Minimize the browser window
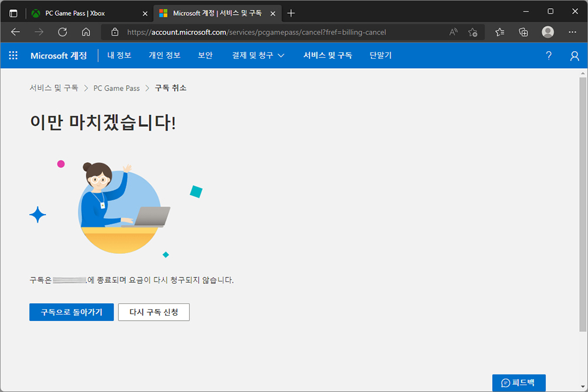Screen dimensions: 588x392 [526, 12]
